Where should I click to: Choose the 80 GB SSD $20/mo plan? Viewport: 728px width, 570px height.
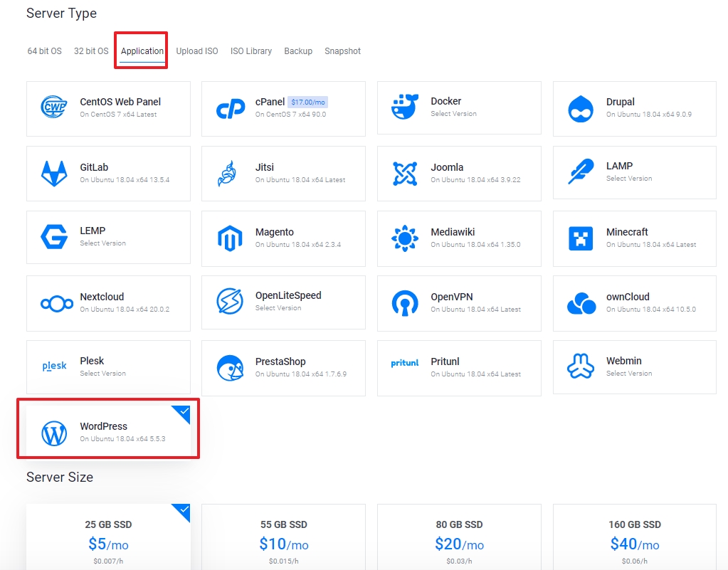pyautogui.click(x=459, y=537)
